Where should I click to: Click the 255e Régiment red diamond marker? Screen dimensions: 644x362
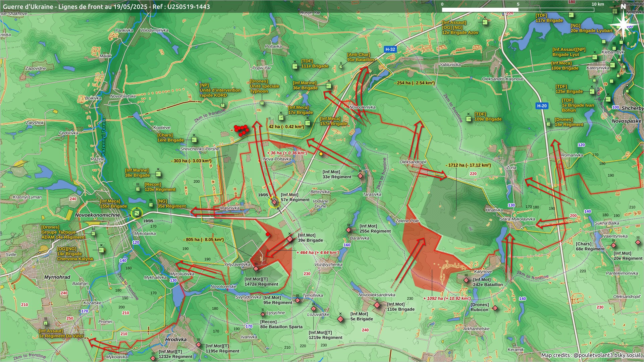click(349, 230)
